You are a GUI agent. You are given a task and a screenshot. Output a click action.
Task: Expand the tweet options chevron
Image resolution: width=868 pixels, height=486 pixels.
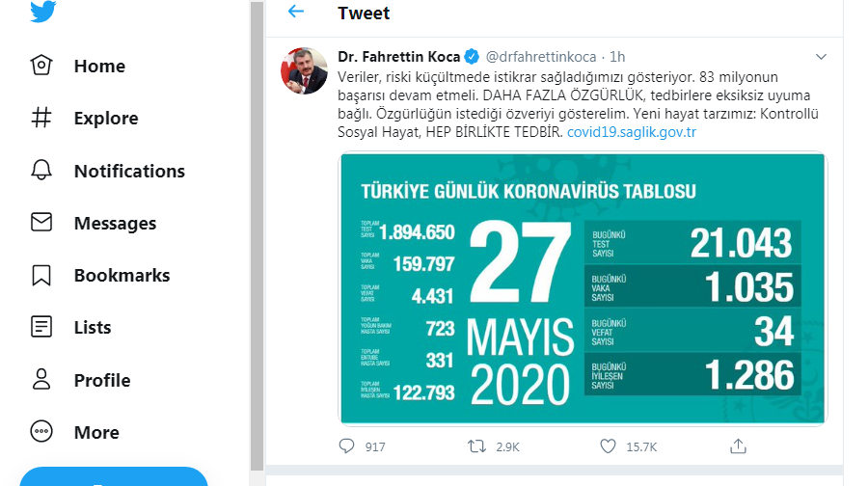(821, 57)
